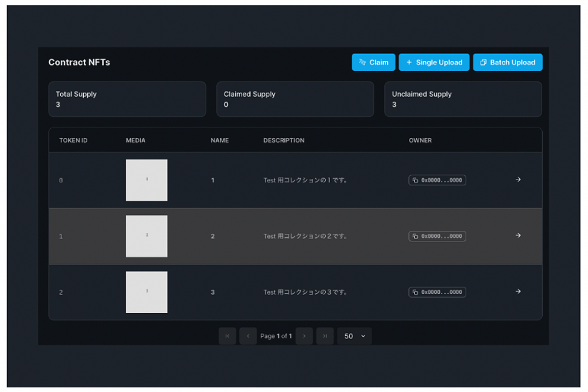This screenshot has height=392, width=588.
Task: Copy owner address for token 2
Action: tap(437, 292)
